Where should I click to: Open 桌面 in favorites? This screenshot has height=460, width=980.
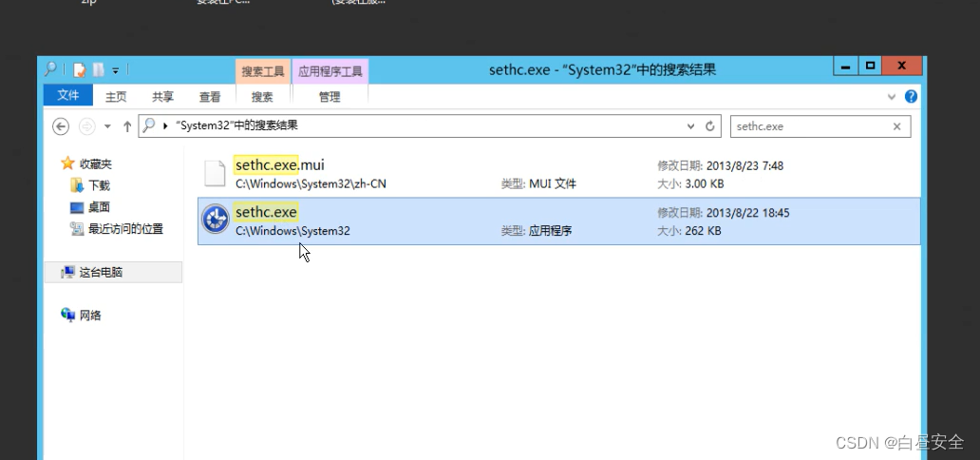(x=99, y=207)
